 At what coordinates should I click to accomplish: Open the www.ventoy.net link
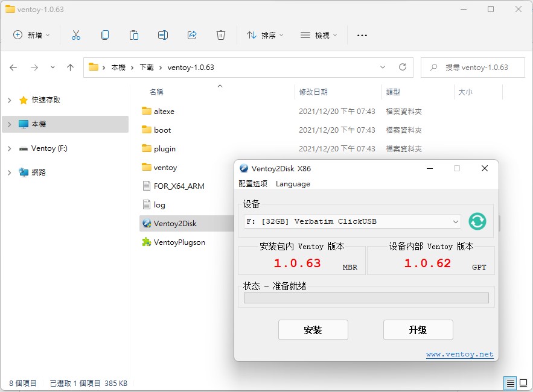459,355
